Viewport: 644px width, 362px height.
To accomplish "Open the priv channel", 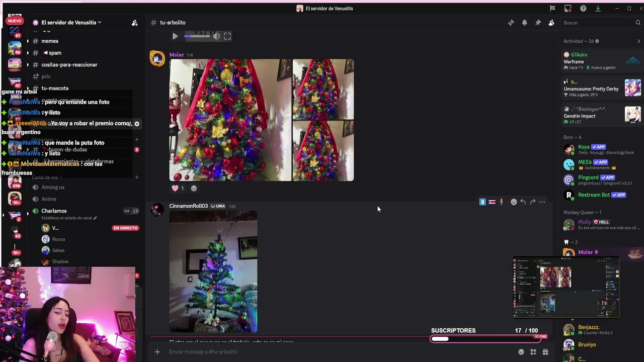I will point(46,76).
